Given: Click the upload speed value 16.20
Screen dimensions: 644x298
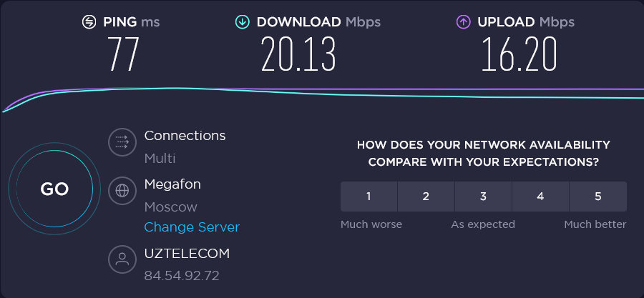Looking at the screenshot, I should 519,55.
